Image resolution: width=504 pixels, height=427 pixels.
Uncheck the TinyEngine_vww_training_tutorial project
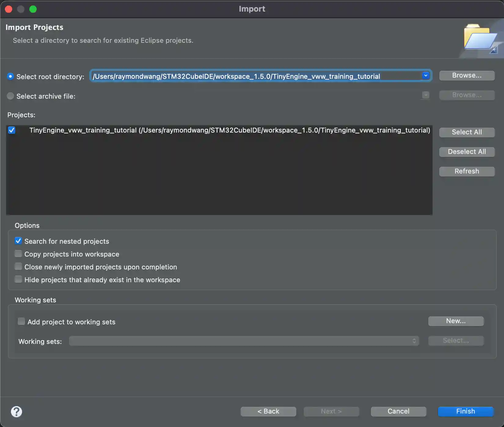point(12,130)
